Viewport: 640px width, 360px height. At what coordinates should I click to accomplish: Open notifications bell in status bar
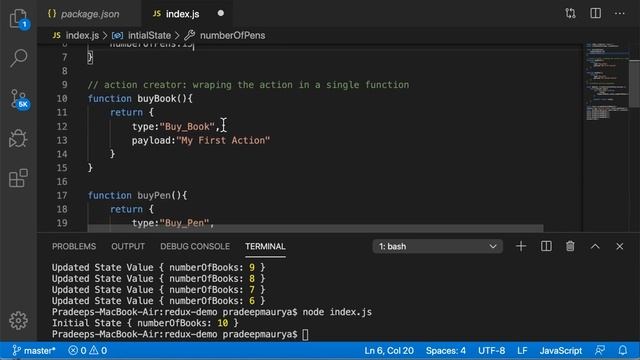click(x=622, y=351)
